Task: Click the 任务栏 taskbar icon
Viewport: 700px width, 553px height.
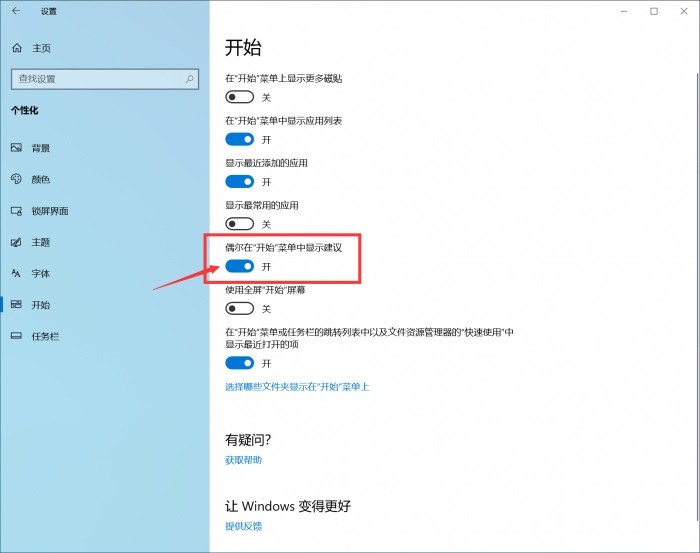Action: click(x=17, y=336)
